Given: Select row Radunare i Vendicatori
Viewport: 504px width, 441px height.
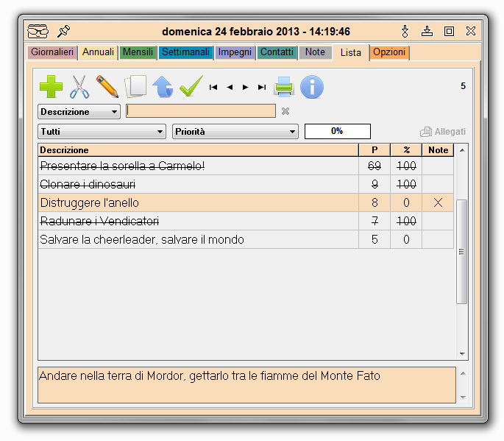Looking at the screenshot, I should (x=246, y=221).
